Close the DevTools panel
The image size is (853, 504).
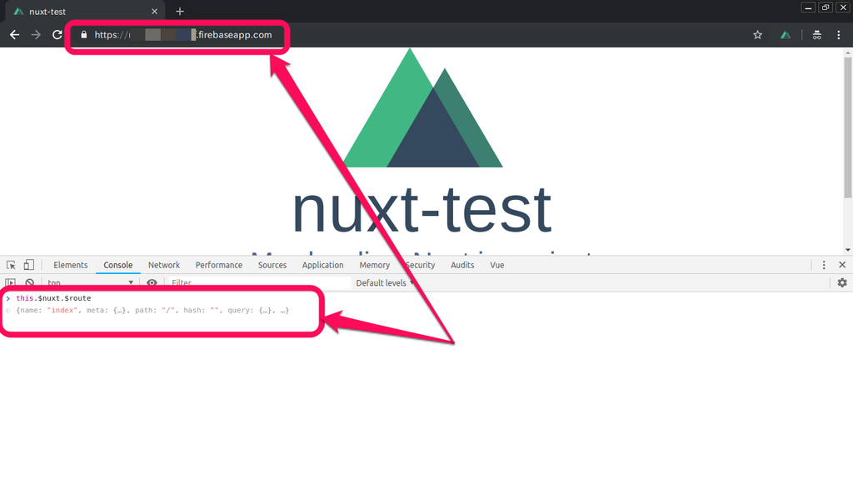coord(842,265)
